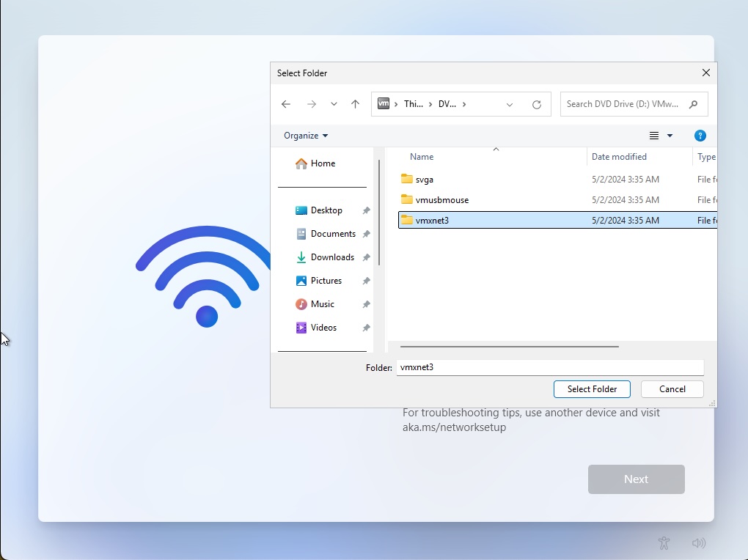This screenshot has height=560, width=748.
Task: Click the horizontal scrollbar of file list
Action: [510, 347]
